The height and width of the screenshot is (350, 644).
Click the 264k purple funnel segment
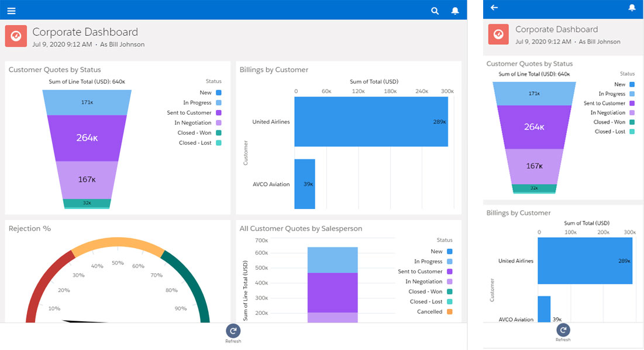[x=87, y=138]
